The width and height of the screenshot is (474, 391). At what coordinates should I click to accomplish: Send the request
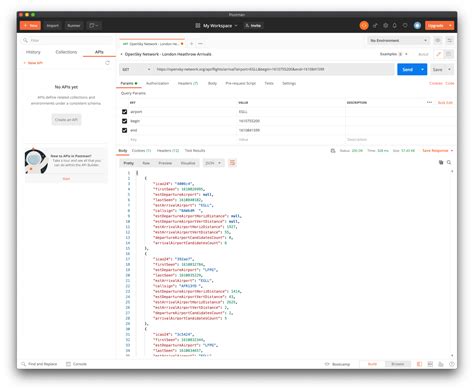click(x=408, y=69)
